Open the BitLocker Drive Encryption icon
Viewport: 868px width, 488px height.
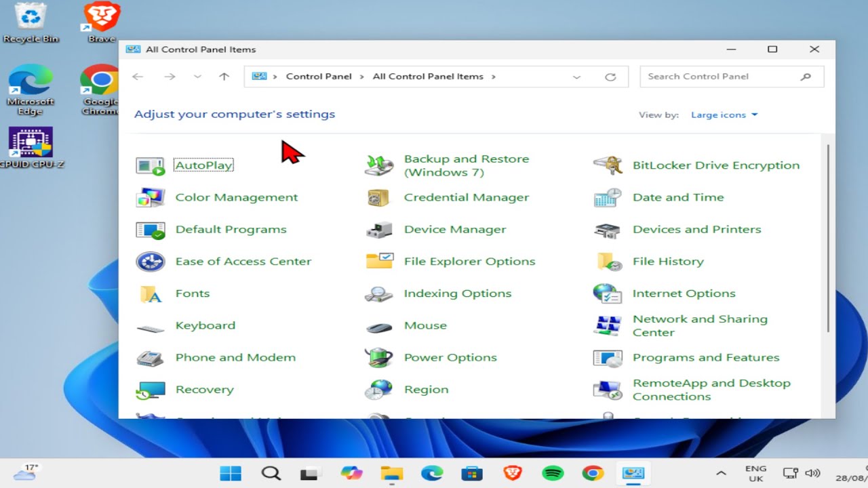(607, 165)
